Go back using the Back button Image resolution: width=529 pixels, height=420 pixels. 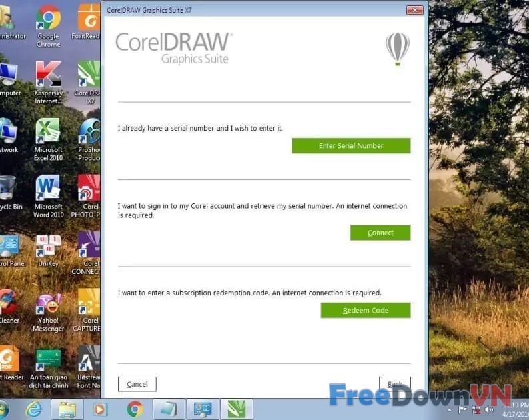(x=394, y=384)
